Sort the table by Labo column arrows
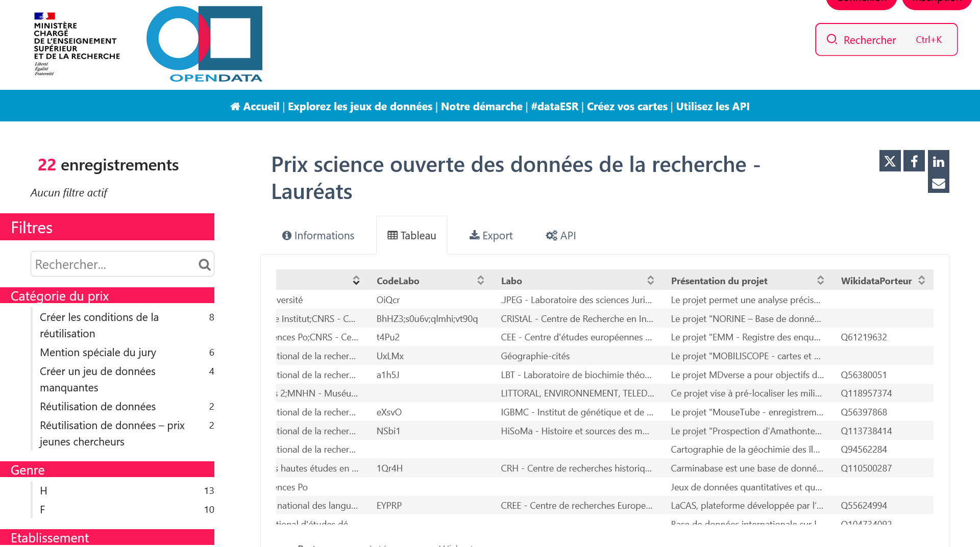980x547 pixels. coord(650,280)
